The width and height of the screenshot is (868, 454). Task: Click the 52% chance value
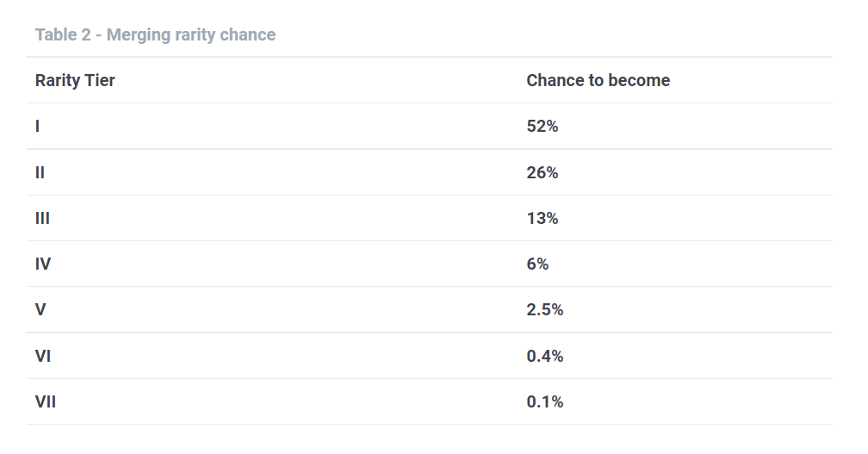tap(542, 127)
